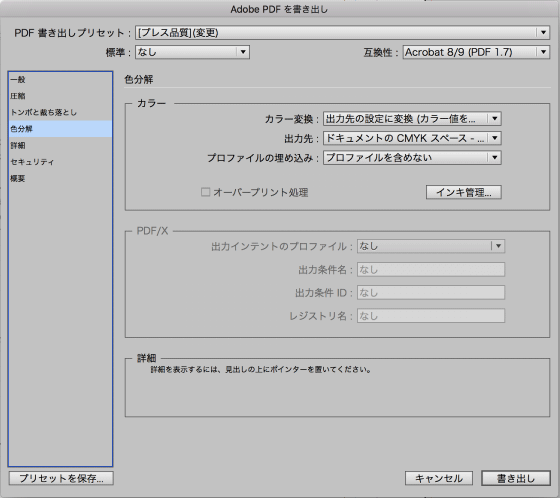
Task: Open the 出力先 CMYK スペース dropdown
Action: point(412,138)
